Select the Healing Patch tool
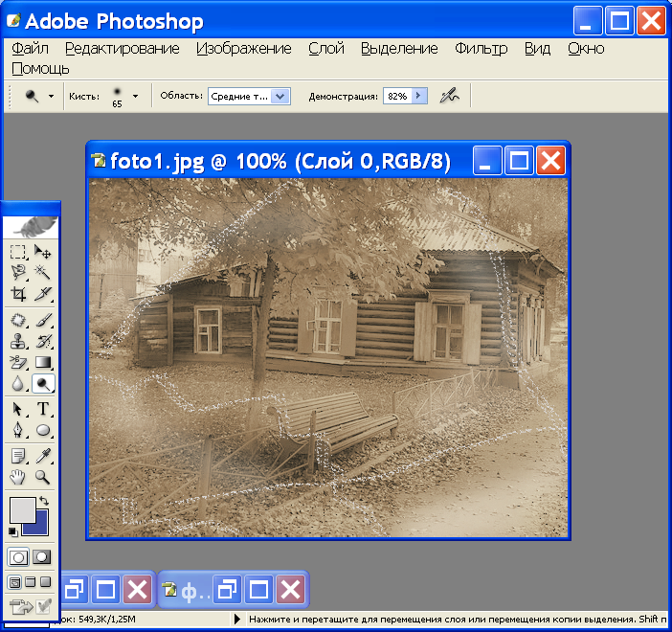The width and height of the screenshot is (672, 632). (17, 320)
